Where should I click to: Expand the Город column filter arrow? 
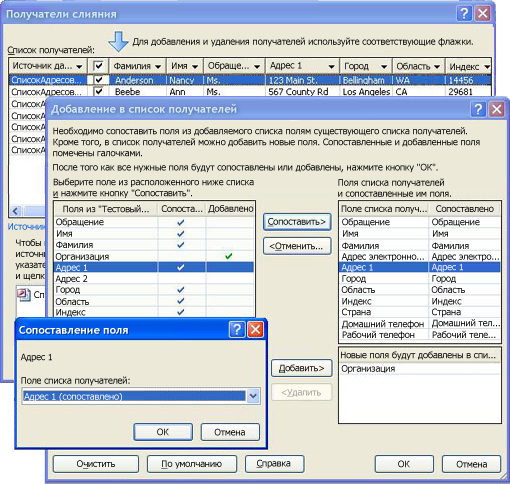[x=384, y=67]
